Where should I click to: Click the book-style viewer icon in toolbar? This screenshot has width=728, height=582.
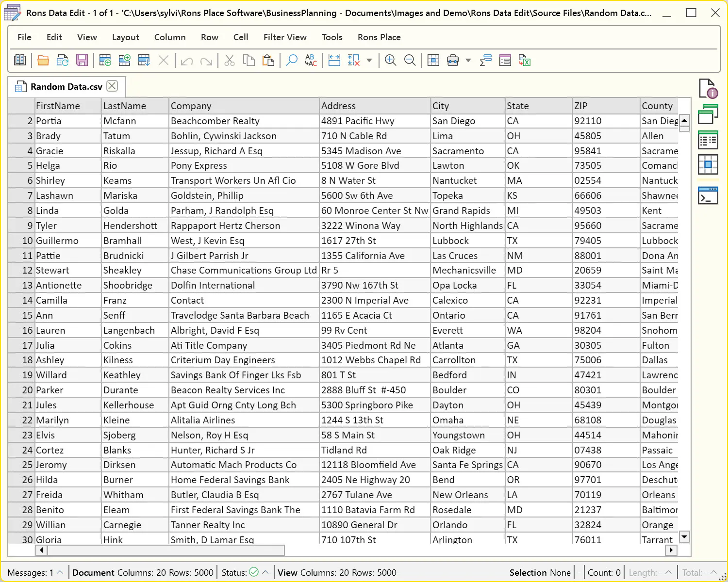(x=20, y=60)
